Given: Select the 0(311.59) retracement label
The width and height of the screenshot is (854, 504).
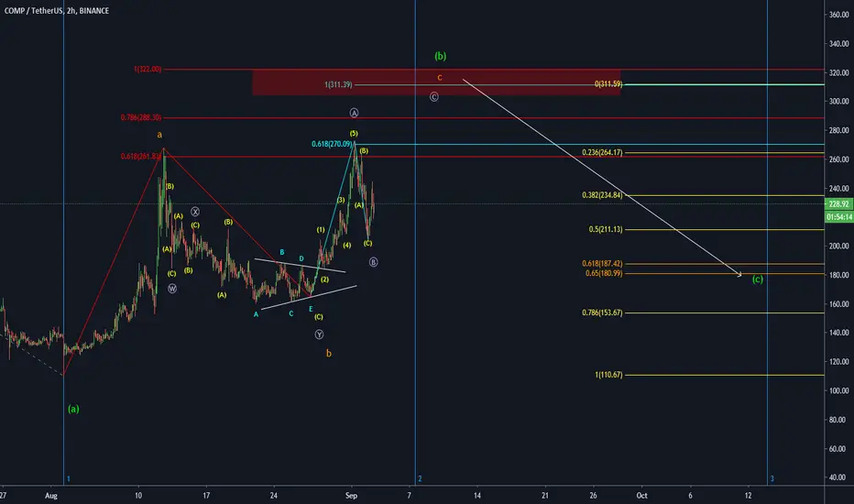Looking at the screenshot, I should [608, 84].
